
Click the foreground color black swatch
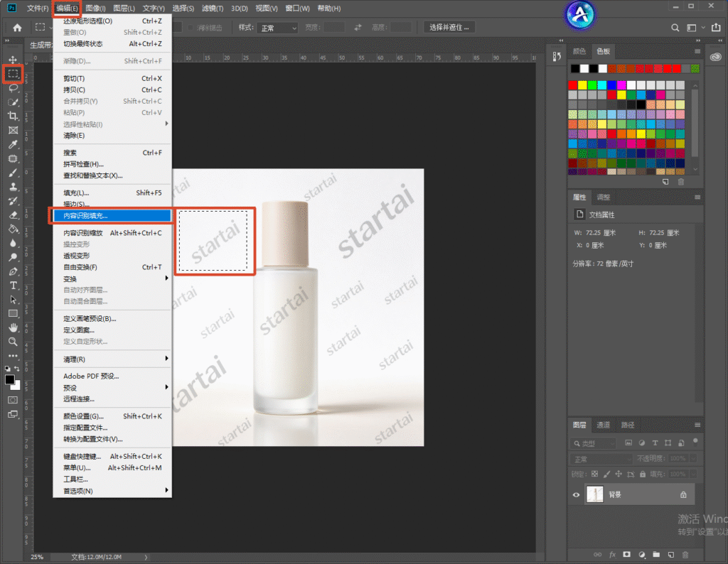(10, 379)
